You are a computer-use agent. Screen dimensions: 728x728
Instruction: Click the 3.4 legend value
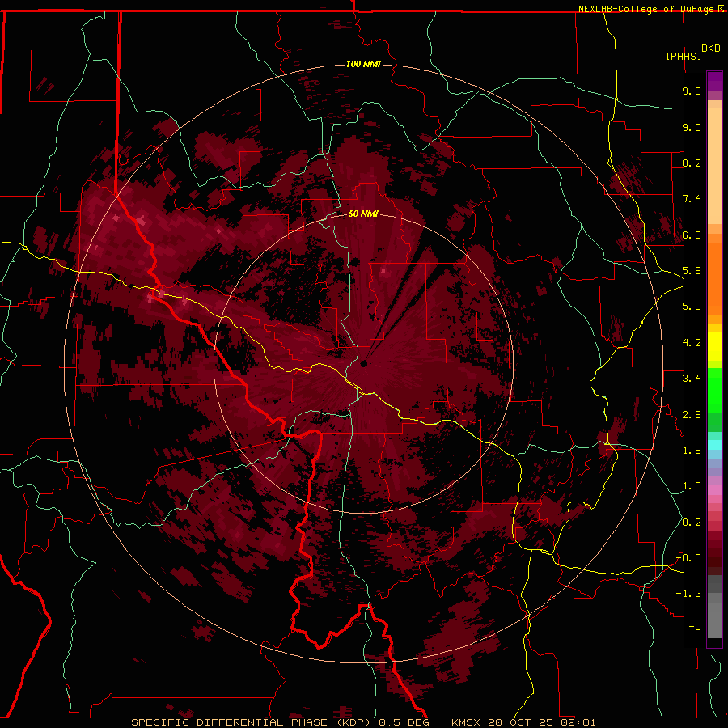(x=692, y=379)
